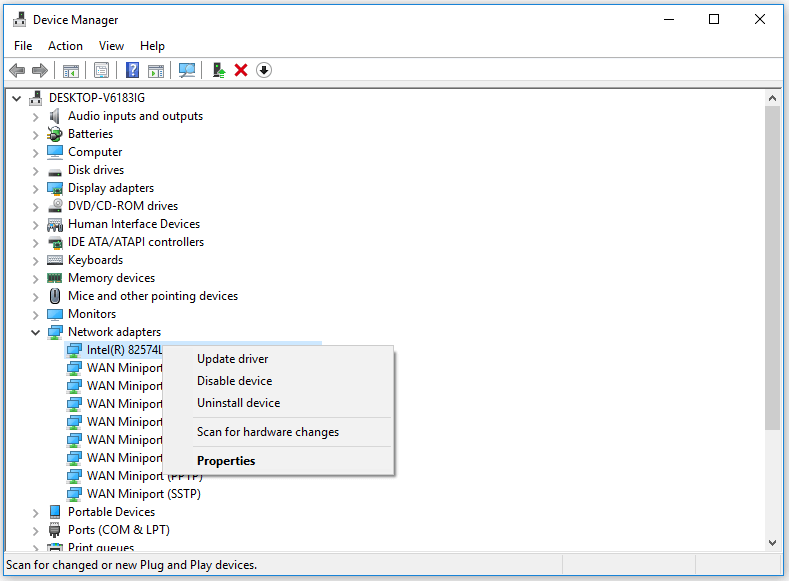
Task: Click the Show/Hide Action Pane toolbar icon
Action: click(x=156, y=70)
